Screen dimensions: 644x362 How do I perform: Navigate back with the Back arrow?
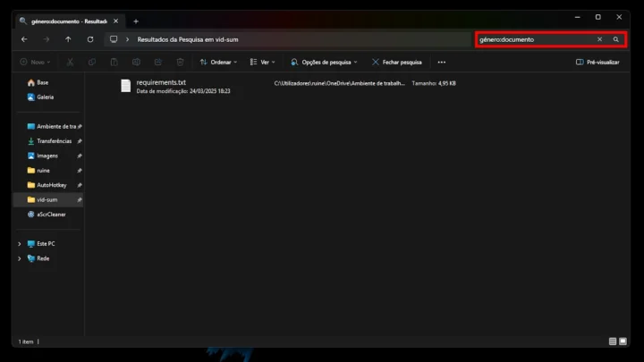(x=24, y=39)
